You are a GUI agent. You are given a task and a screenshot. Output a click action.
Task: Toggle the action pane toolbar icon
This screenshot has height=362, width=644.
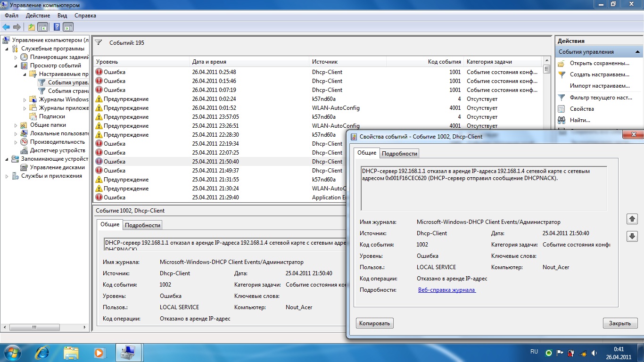click(x=68, y=27)
